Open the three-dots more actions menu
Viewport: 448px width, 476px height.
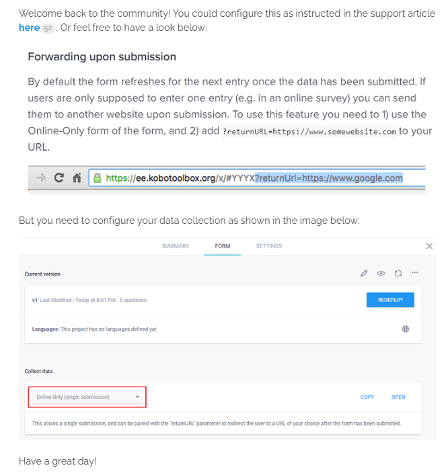414,273
